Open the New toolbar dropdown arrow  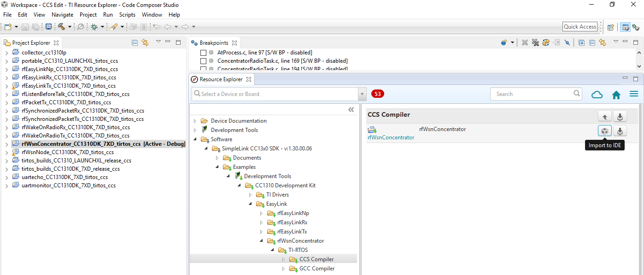[x=17, y=27]
